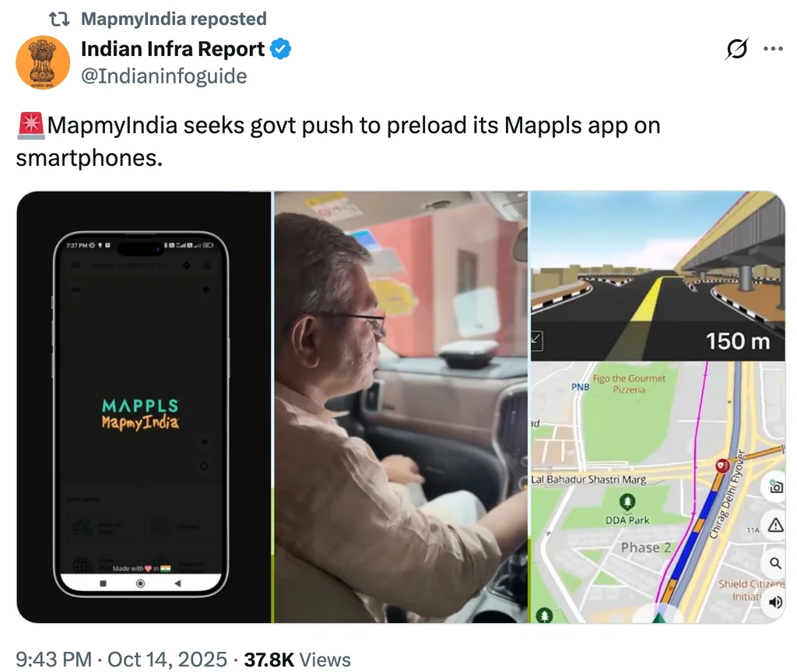Open the three-dot more options menu

tap(773, 49)
